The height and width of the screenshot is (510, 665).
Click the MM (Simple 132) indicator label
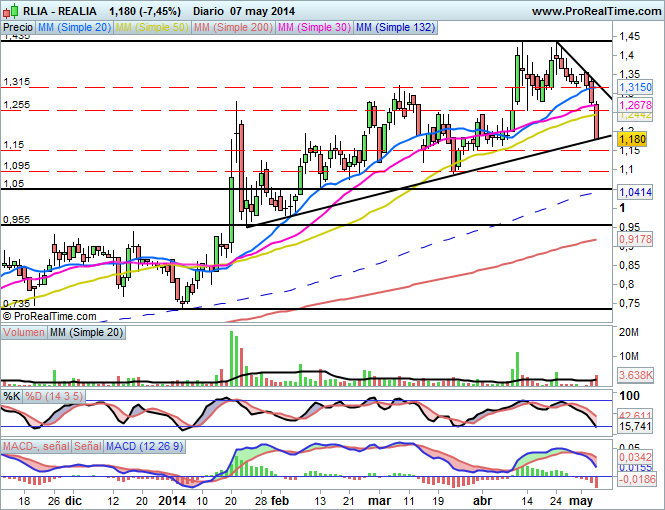tap(395, 28)
